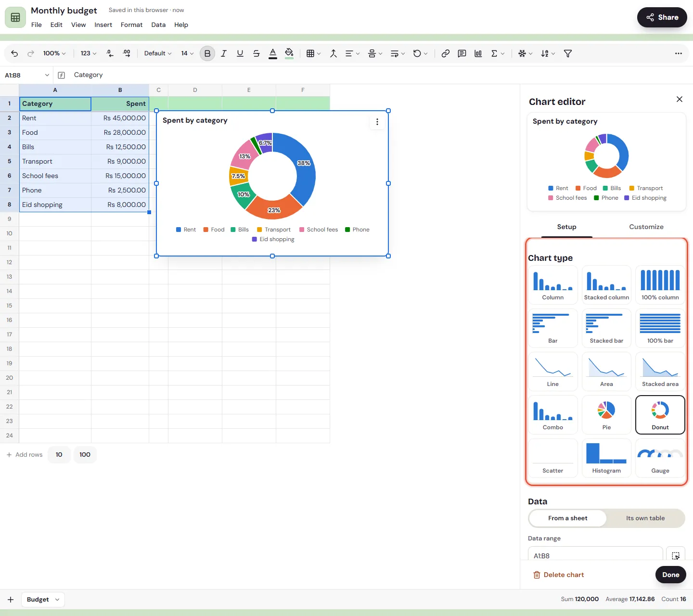Toggle underline formatting
Image resolution: width=693 pixels, height=616 pixels.
click(x=240, y=53)
